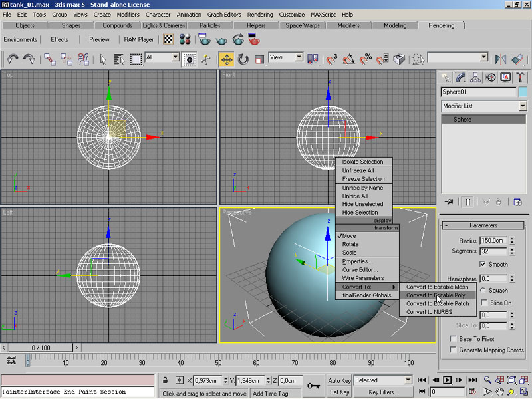Activate the Select and Move tool

point(227,59)
